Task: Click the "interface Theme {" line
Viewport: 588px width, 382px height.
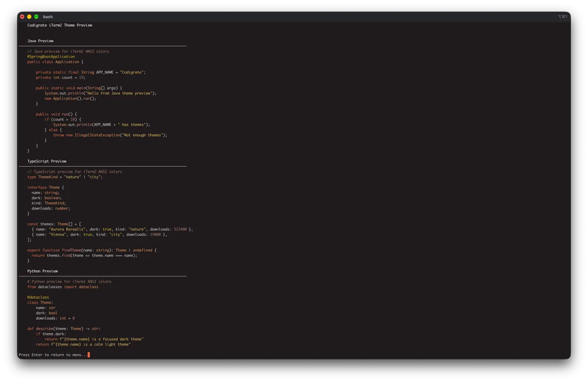Action: (x=46, y=187)
